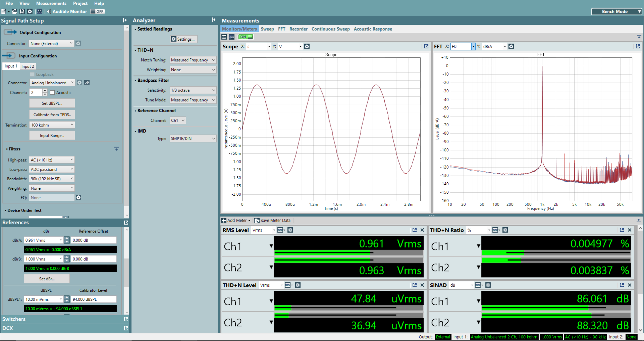644x341 pixels.
Task: Open RMS Level Ch1 channel selector
Action: 271,246
